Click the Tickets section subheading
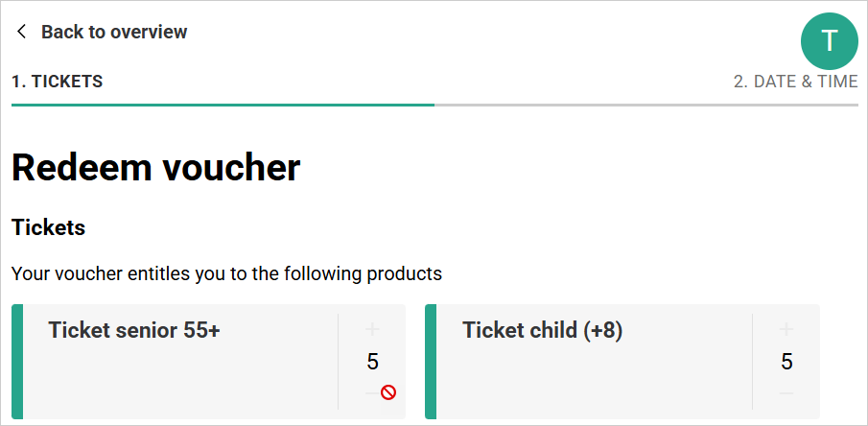The height and width of the screenshot is (426, 868). pyautogui.click(x=49, y=227)
